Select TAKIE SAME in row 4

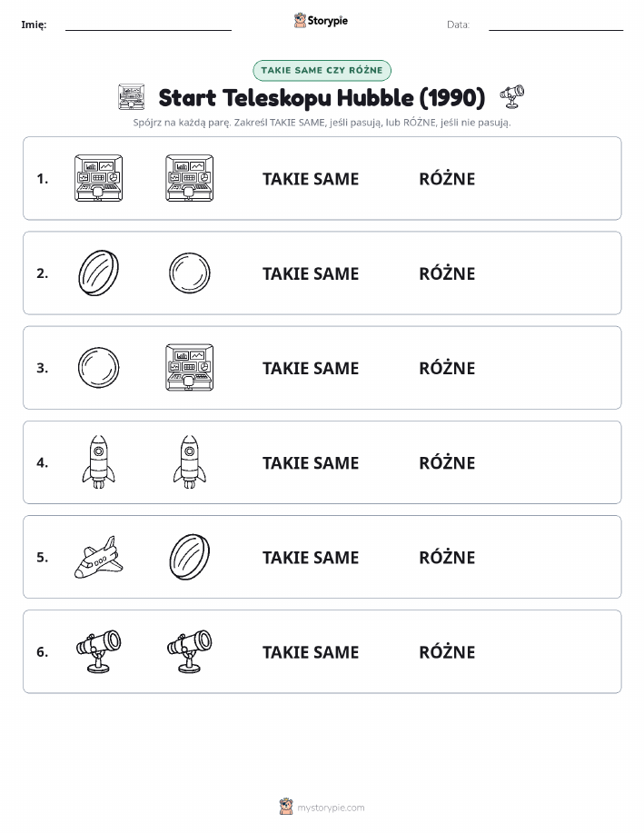click(311, 462)
